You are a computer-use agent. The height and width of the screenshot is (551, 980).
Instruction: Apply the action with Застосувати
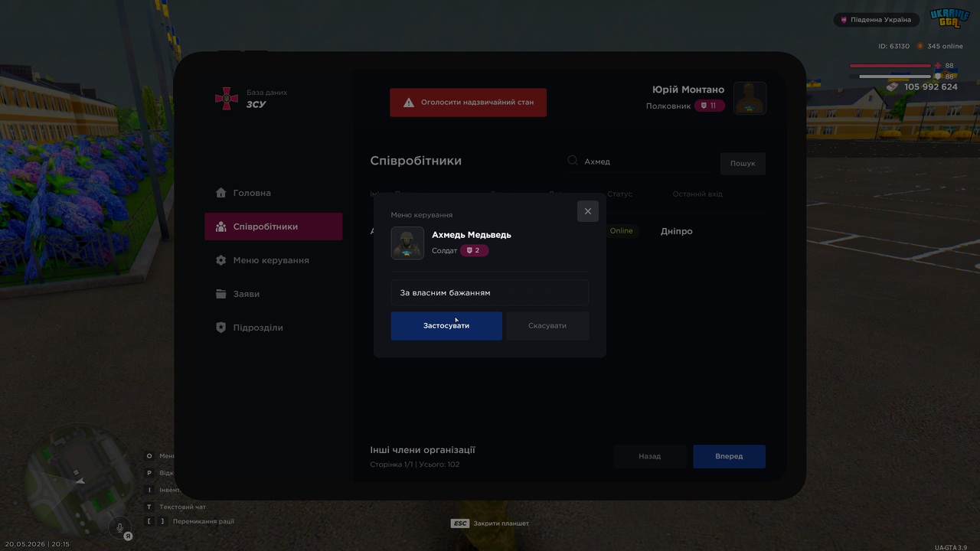[x=446, y=326]
